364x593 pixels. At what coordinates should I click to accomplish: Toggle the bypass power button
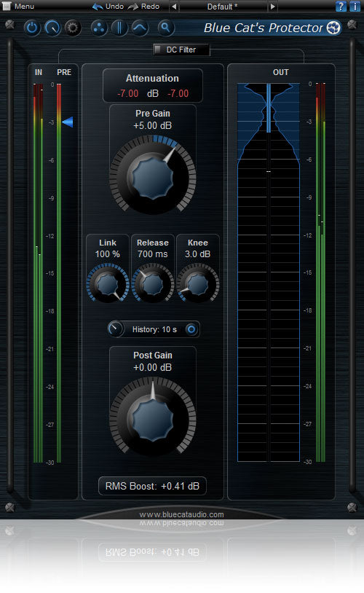point(32,28)
